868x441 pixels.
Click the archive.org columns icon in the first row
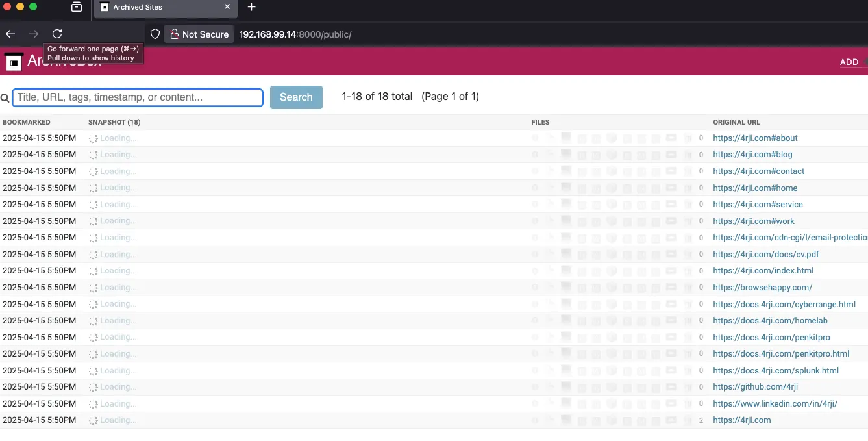(x=688, y=138)
